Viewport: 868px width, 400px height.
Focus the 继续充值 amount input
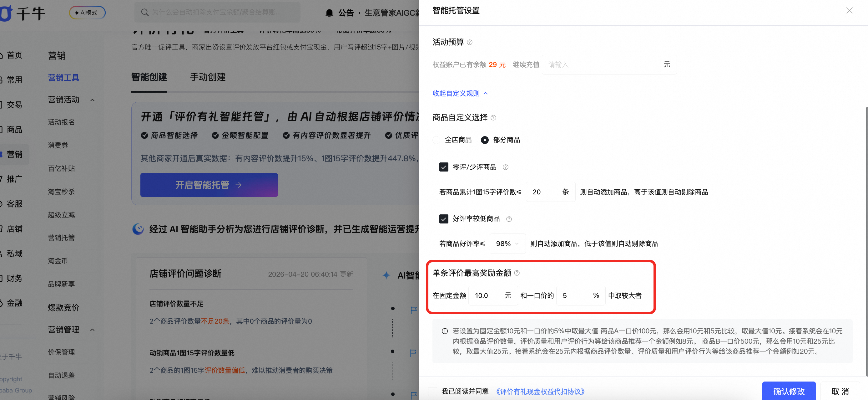[x=609, y=65]
